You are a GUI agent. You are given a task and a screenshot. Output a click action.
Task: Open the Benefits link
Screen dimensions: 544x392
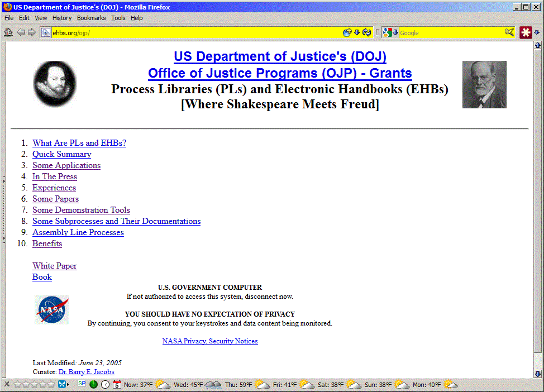coord(47,243)
